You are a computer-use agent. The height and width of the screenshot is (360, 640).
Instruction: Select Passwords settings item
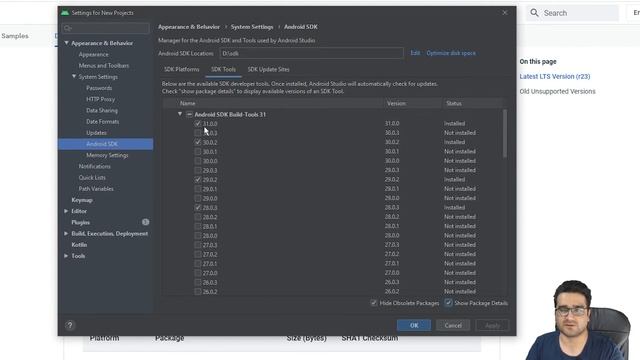click(x=99, y=88)
